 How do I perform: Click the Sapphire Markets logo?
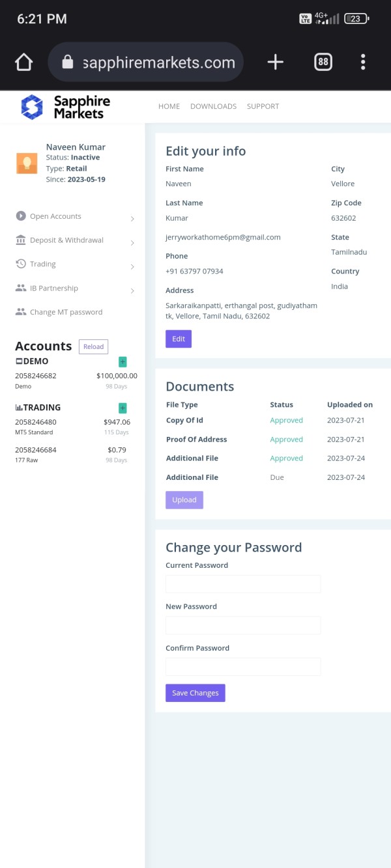(65, 107)
